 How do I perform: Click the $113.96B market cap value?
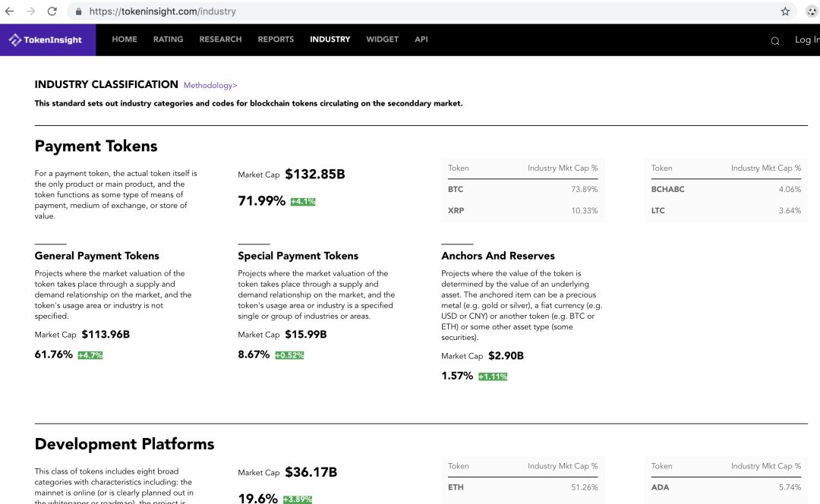pos(106,334)
